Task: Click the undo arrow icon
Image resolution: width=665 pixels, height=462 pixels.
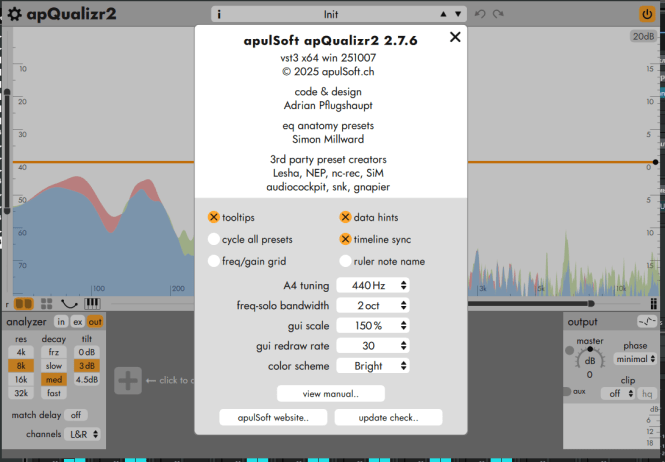Action: (481, 15)
